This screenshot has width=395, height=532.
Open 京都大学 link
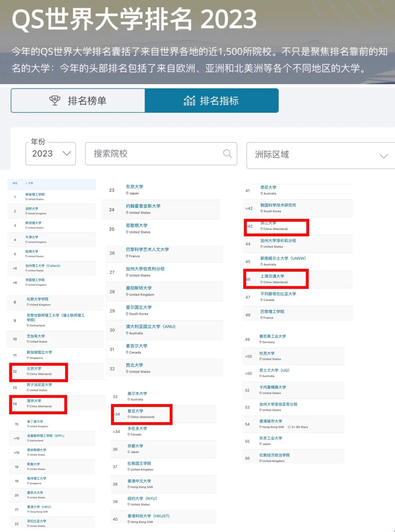point(135,446)
